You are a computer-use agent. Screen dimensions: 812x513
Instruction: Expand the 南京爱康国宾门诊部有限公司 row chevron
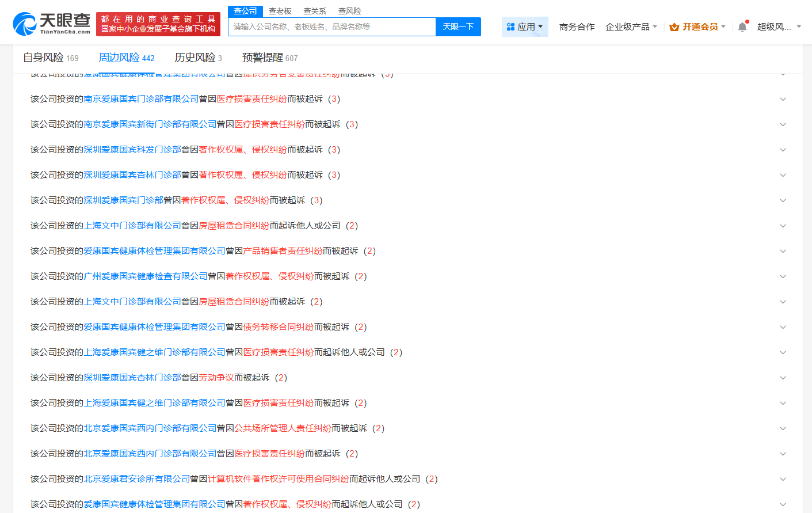coord(783,99)
